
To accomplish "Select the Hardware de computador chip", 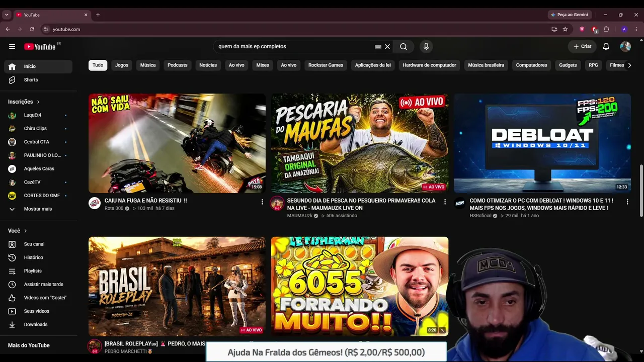I will point(429,65).
